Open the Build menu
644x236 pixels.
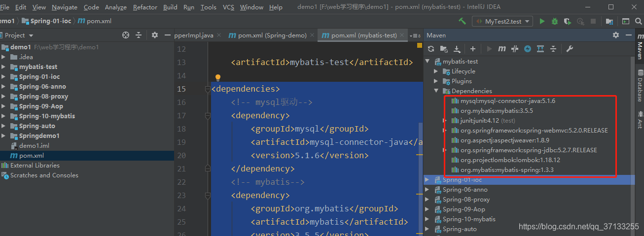pos(170,7)
